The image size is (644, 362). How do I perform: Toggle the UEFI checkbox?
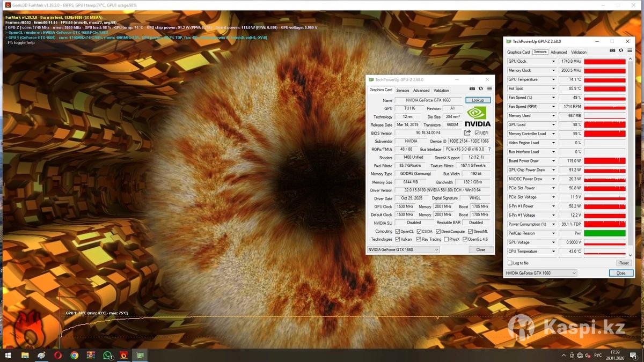[477, 133]
